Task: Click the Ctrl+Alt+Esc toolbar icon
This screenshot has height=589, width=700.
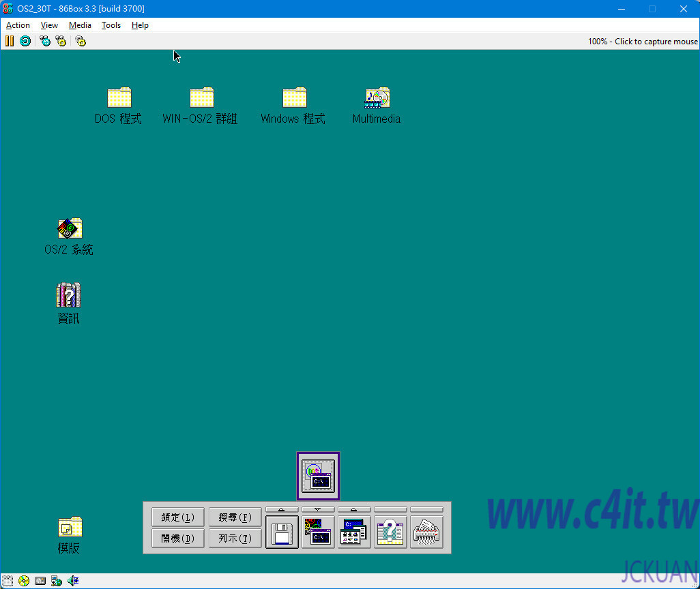Action: point(61,41)
